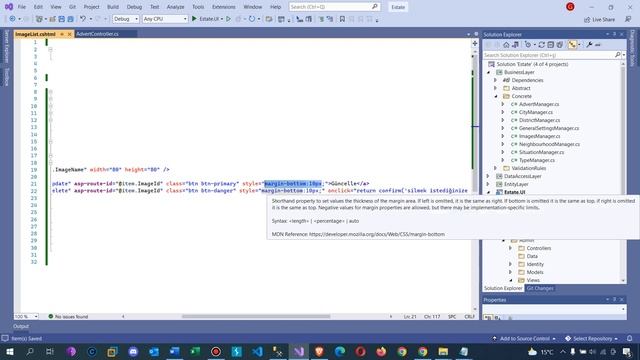Select AdvertManager.cs in Solution Explorer
640x360 pixels.
[x=539, y=104]
